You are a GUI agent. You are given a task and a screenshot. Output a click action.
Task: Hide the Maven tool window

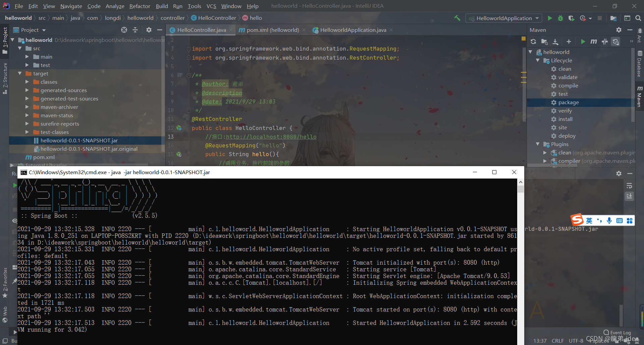click(630, 30)
